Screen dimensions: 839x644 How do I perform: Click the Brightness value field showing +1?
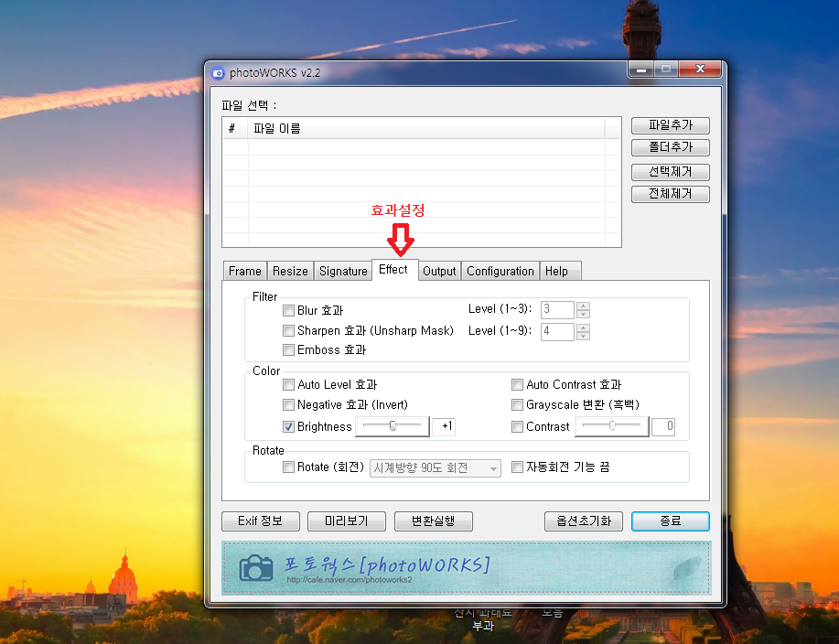click(444, 426)
